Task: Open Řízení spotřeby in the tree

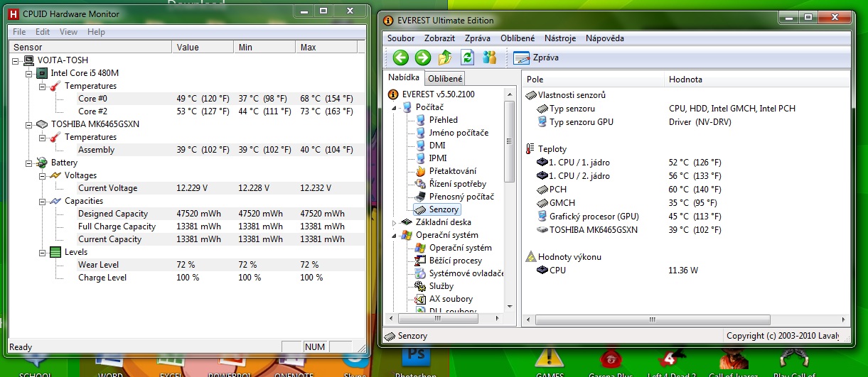Action: coord(451,183)
